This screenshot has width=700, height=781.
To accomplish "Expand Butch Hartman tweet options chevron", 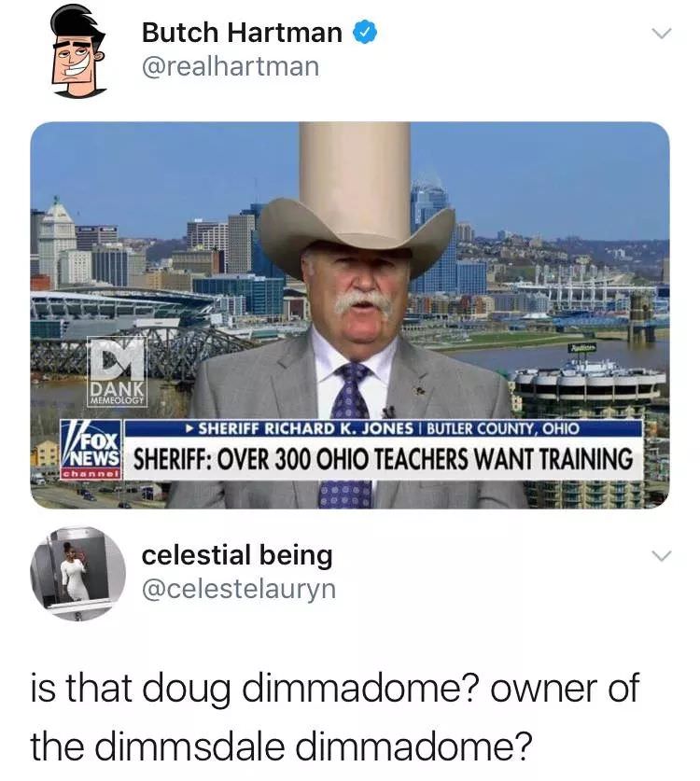I will coord(662,34).
